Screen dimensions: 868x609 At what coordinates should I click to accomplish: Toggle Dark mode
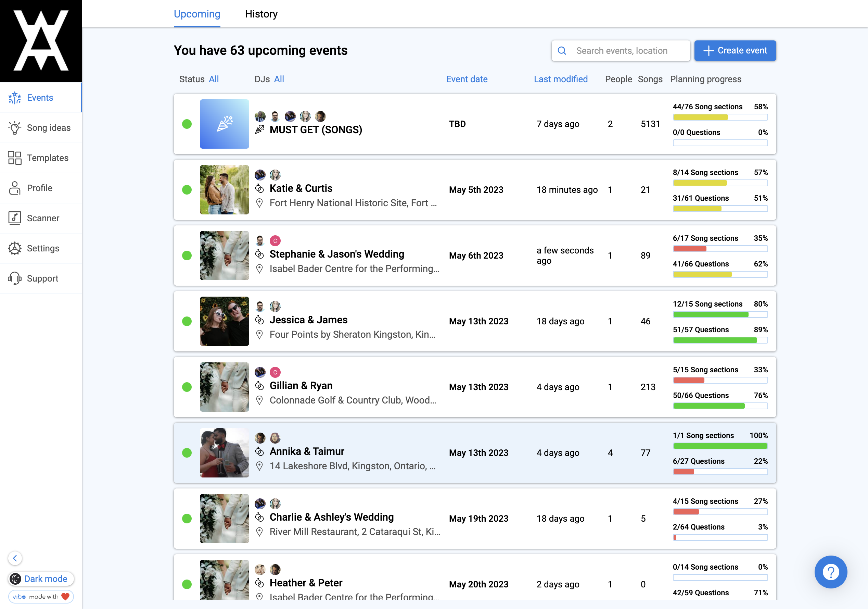41,579
